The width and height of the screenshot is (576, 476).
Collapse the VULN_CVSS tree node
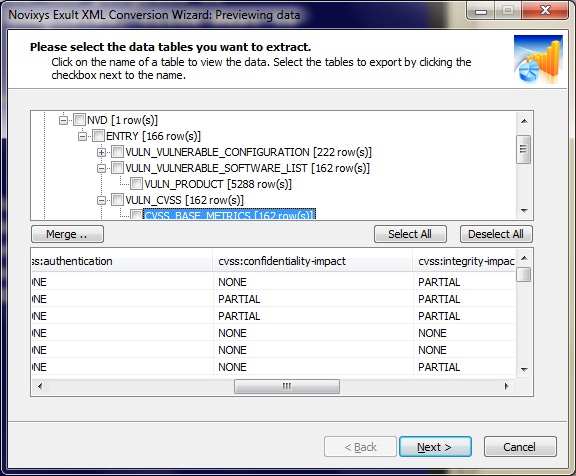[101, 200]
